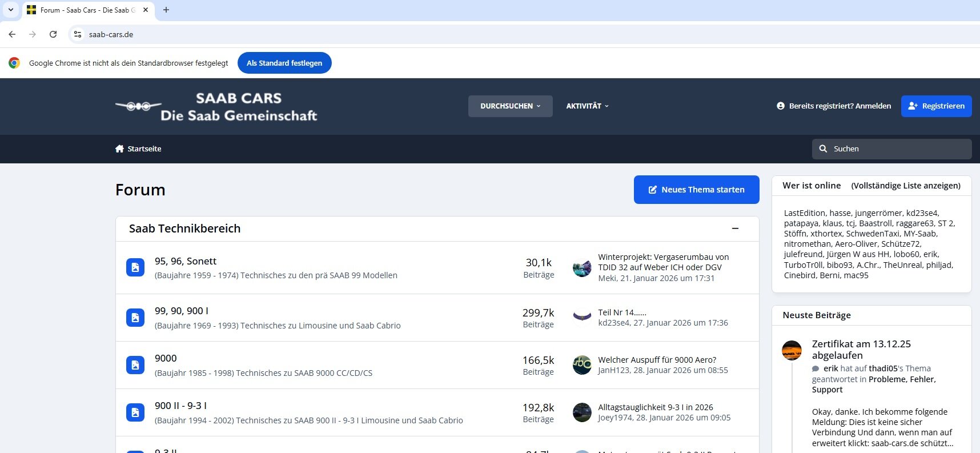Expand the Aktivität dropdown menu
Screen dimensions: 980x453
[x=587, y=106]
